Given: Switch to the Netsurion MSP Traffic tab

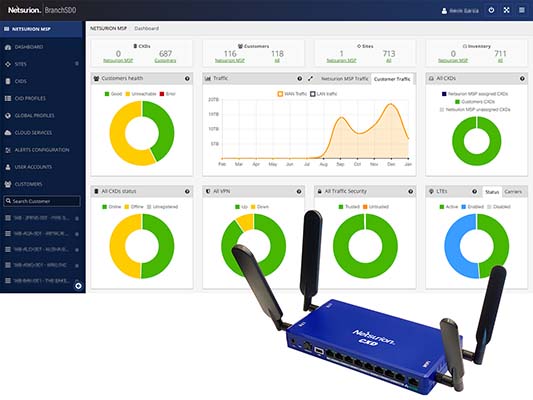Looking at the screenshot, I should point(344,79).
